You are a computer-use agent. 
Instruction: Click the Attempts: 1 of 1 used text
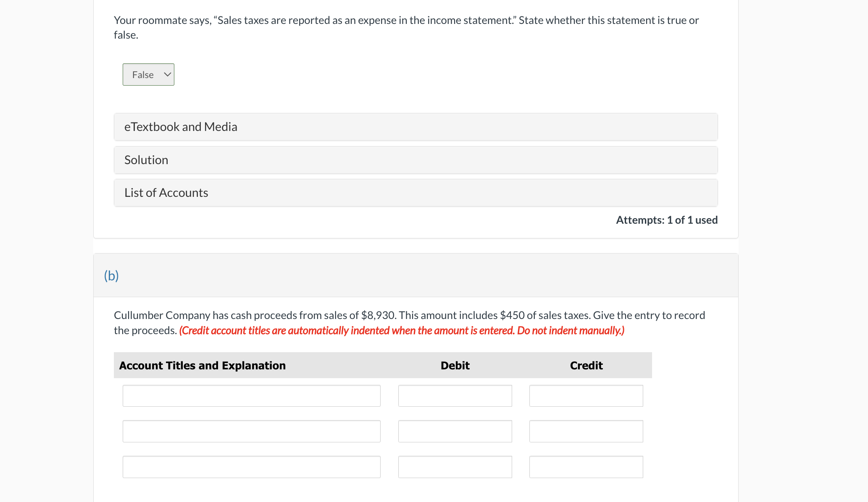[666, 220]
